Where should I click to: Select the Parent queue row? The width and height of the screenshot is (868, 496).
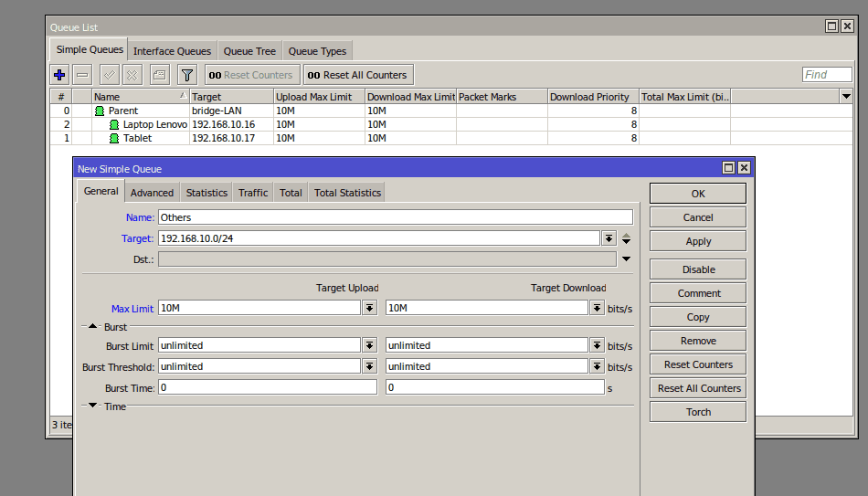pyautogui.click(x=450, y=111)
